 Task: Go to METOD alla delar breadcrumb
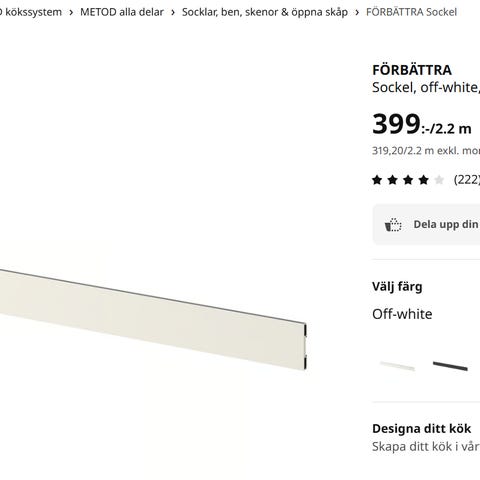point(122,12)
